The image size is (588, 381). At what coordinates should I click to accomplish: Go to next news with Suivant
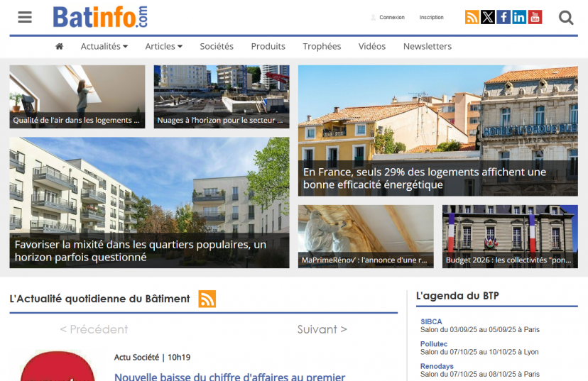tap(322, 329)
